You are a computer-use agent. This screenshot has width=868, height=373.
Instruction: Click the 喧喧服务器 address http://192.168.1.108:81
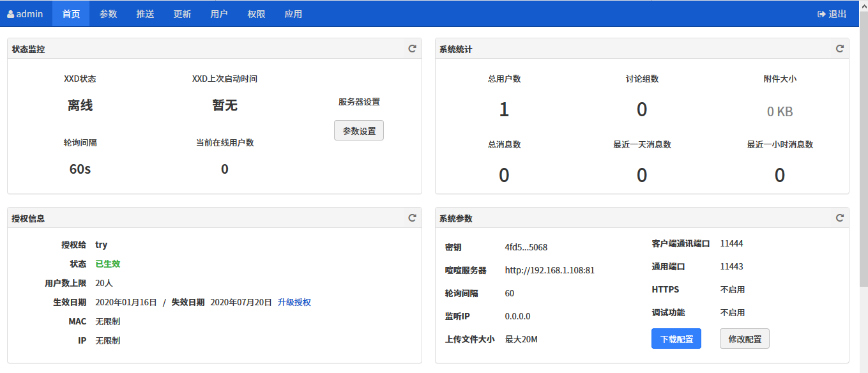click(549, 270)
